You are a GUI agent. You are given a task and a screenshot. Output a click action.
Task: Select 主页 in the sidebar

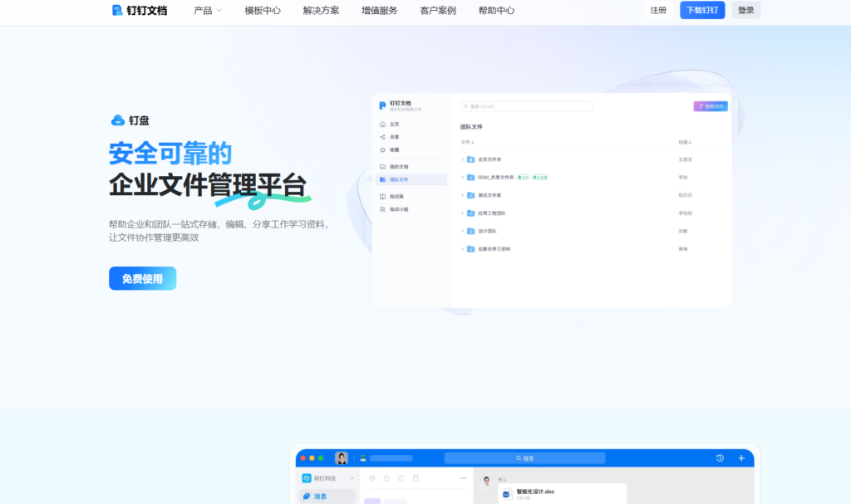click(395, 124)
